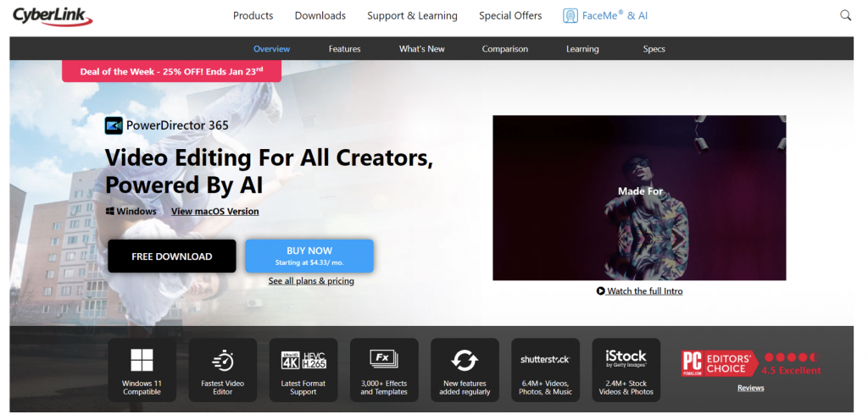Open the FaceMe & AI menu
868x420 pixels.
pyautogui.click(x=605, y=16)
